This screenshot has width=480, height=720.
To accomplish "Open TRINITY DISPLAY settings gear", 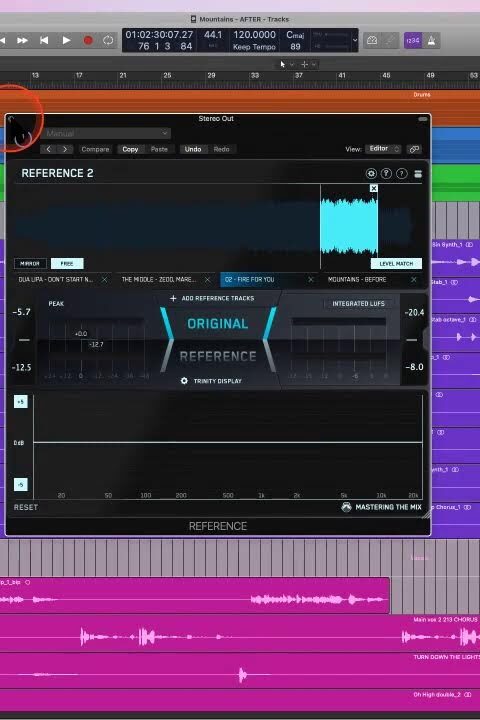I will [x=184, y=381].
